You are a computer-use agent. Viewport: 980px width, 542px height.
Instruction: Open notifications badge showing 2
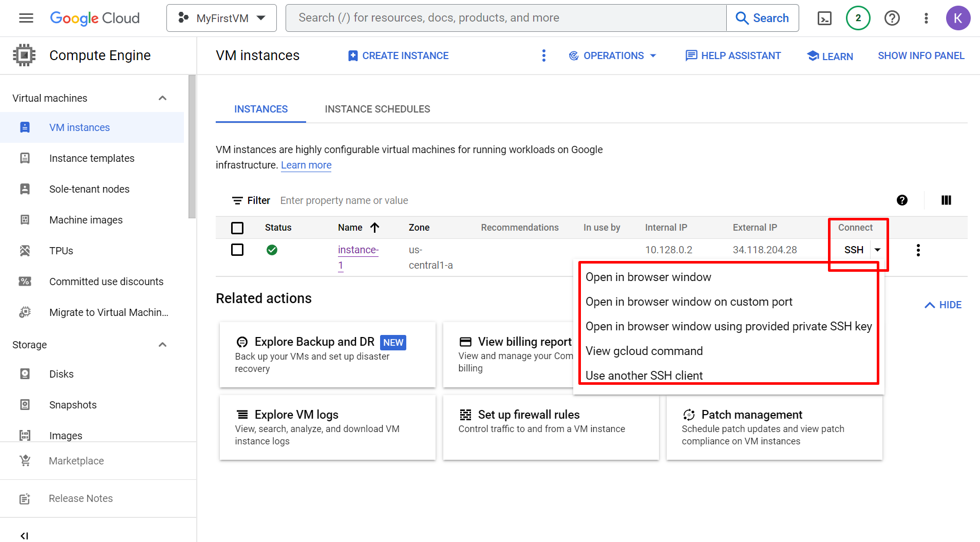point(858,18)
